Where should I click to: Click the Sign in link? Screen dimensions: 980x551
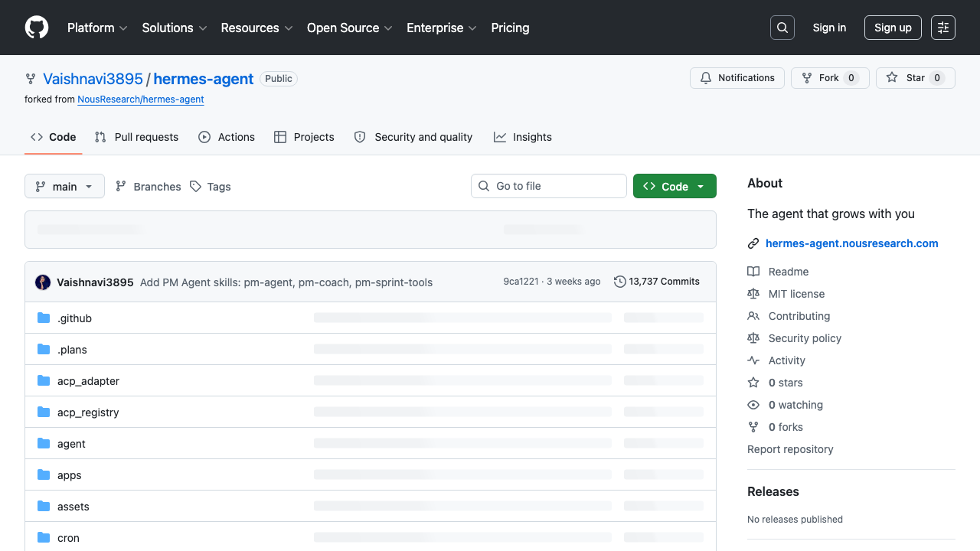coord(829,28)
